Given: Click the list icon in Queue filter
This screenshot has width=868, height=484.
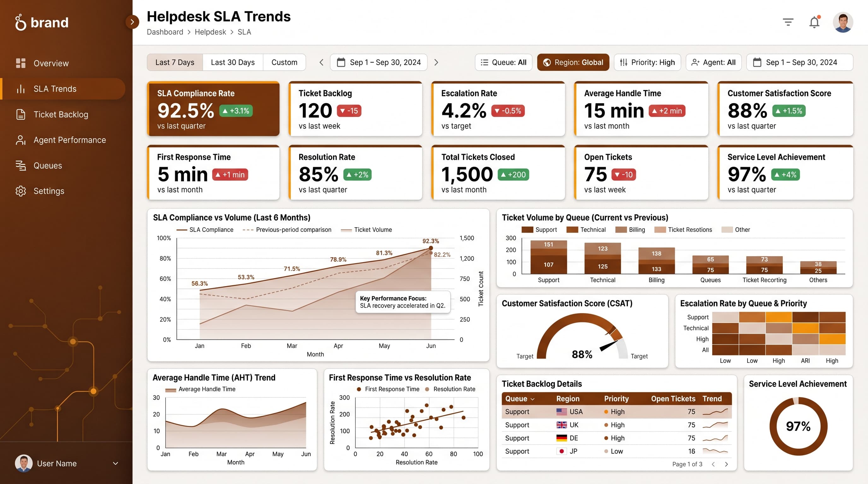Looking at the screenshot, I should point(484,63).
